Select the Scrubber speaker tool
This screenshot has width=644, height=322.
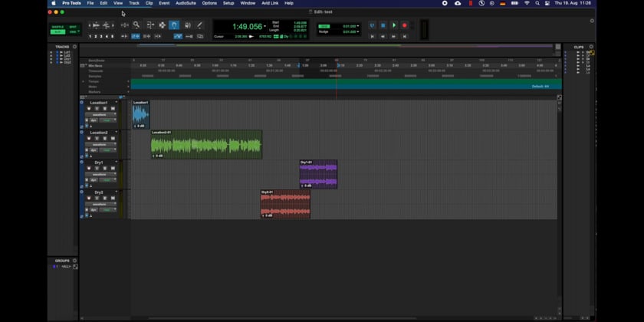pyautogui.click(x=188, y=25)
